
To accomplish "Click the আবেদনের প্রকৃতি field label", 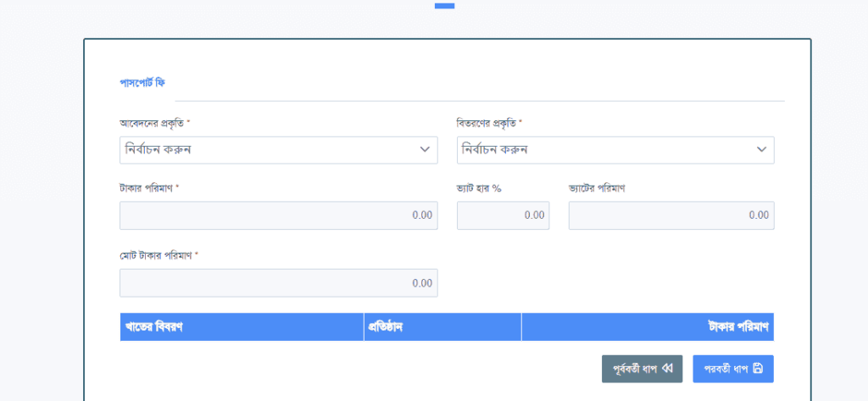I will 155,124.
